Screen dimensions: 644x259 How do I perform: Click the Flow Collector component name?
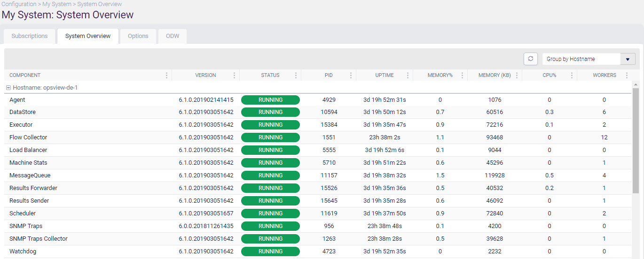pos(28,137)
